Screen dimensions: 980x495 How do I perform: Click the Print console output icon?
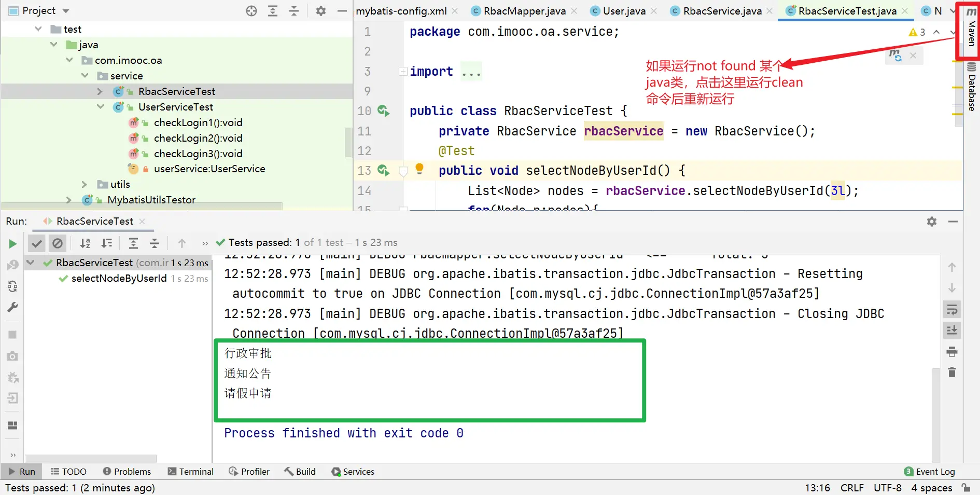(x=952, y=352)
